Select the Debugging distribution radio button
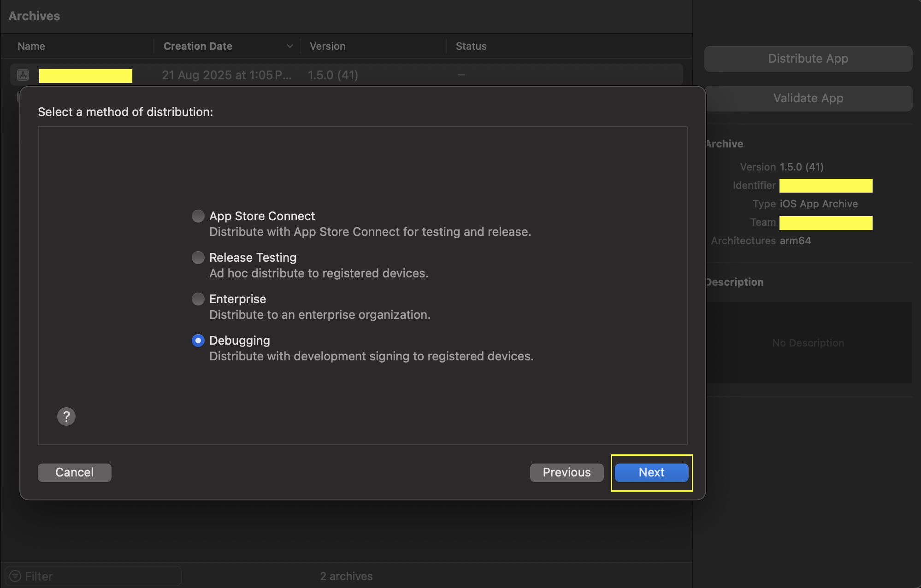 198,341
